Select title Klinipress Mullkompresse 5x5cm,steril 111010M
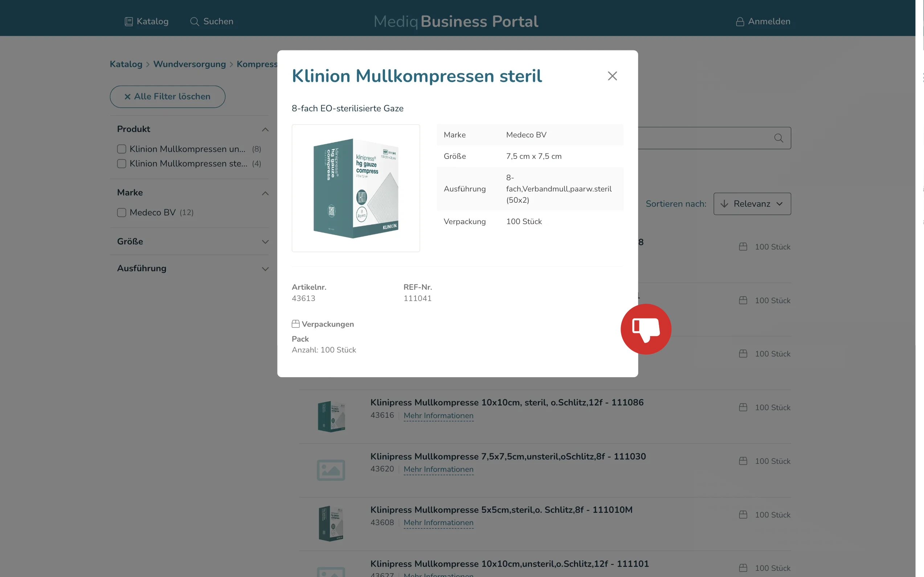Image resolution: width=924 pixels, height=577 pixels. pyautogui.click(x=501, y=510)
